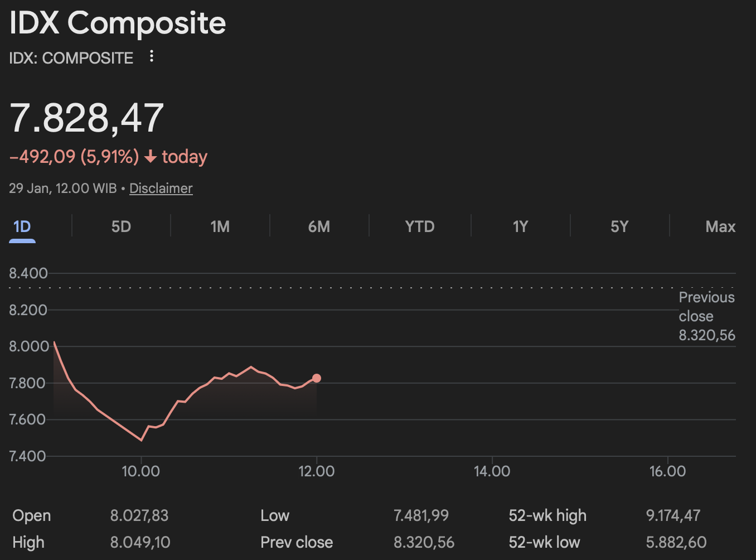Switch to the 5Y tab
756x560 pixels.
(619, 227)
